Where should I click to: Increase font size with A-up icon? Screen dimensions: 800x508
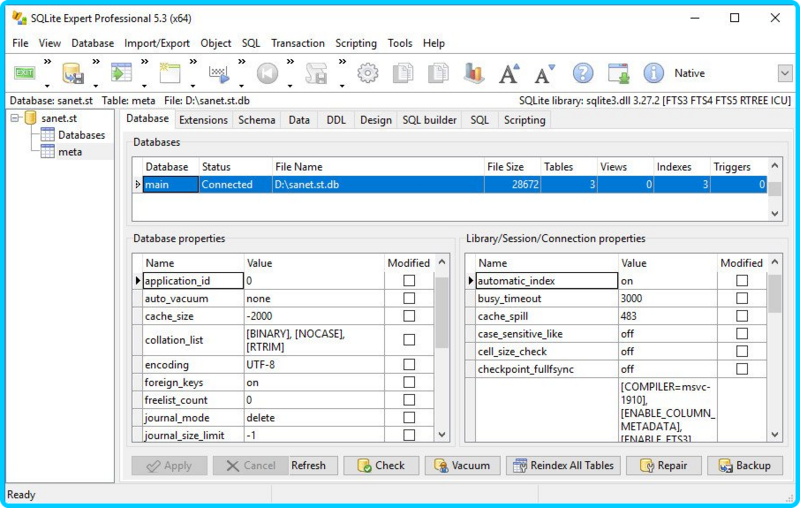509,73
